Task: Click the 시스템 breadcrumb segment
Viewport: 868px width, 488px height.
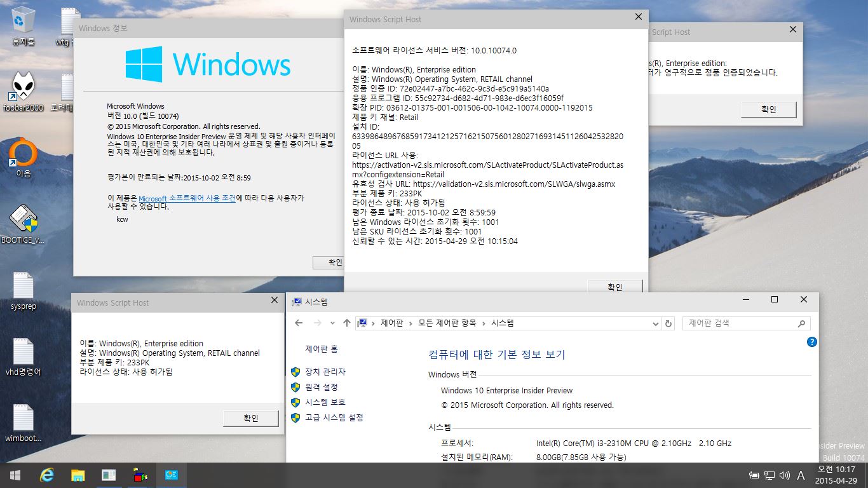Action: [503, 323]
